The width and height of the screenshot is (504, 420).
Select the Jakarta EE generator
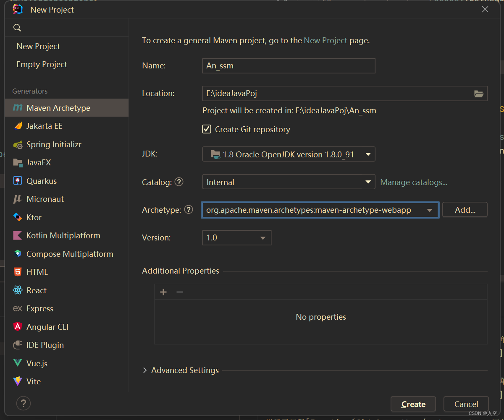[67, 126]
